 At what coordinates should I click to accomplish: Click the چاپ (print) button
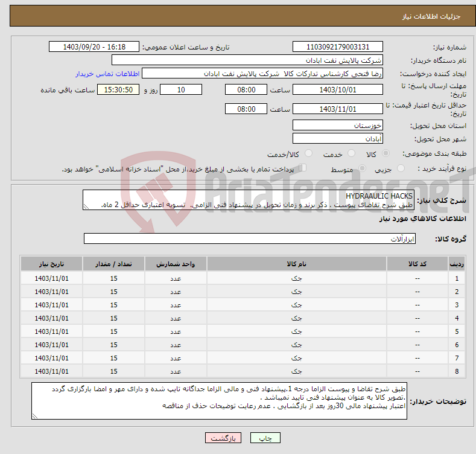265,438
